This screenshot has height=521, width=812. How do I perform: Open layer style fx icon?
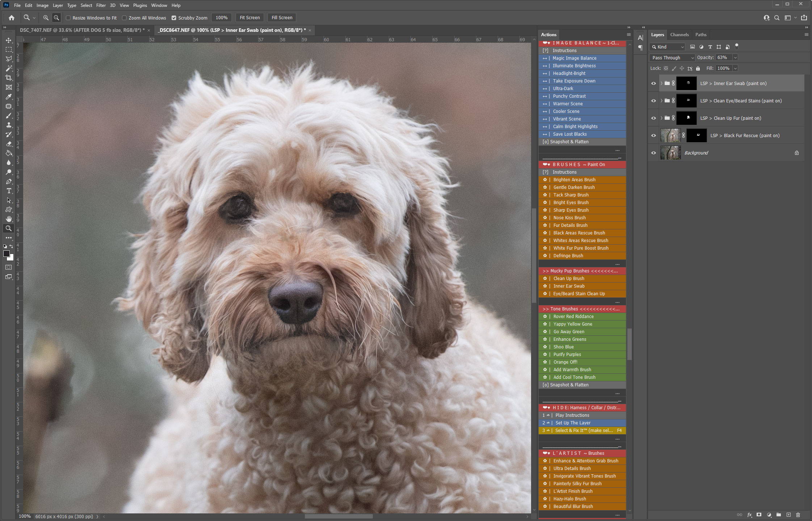[749, 515]
